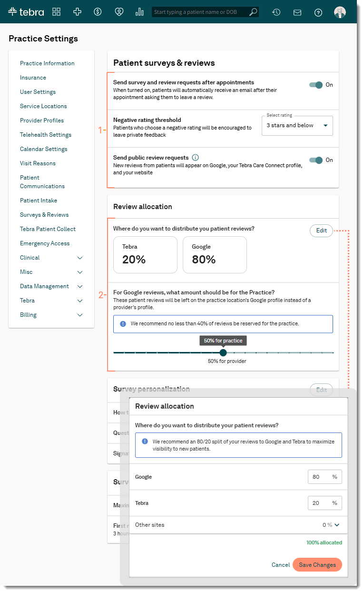Click the '50% for provider' label
Viewport: 364px width, 593px height.
tap(227, 361)
